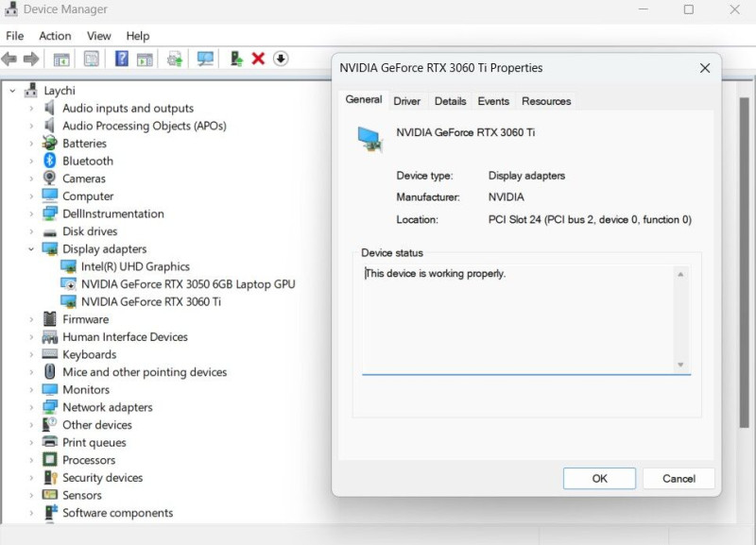Image resolution: width=756 pixels, height=545 pixels.
Task: Click the Laychi computer root icon
Action: 31,90
